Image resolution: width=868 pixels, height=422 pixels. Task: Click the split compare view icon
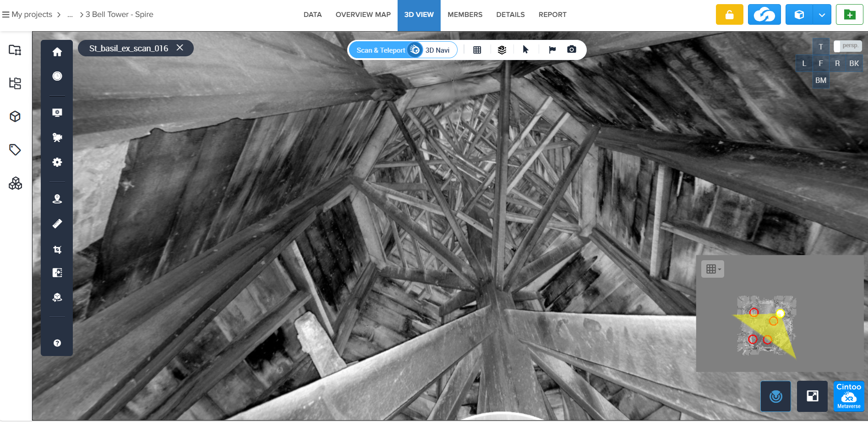click(57, 273)
